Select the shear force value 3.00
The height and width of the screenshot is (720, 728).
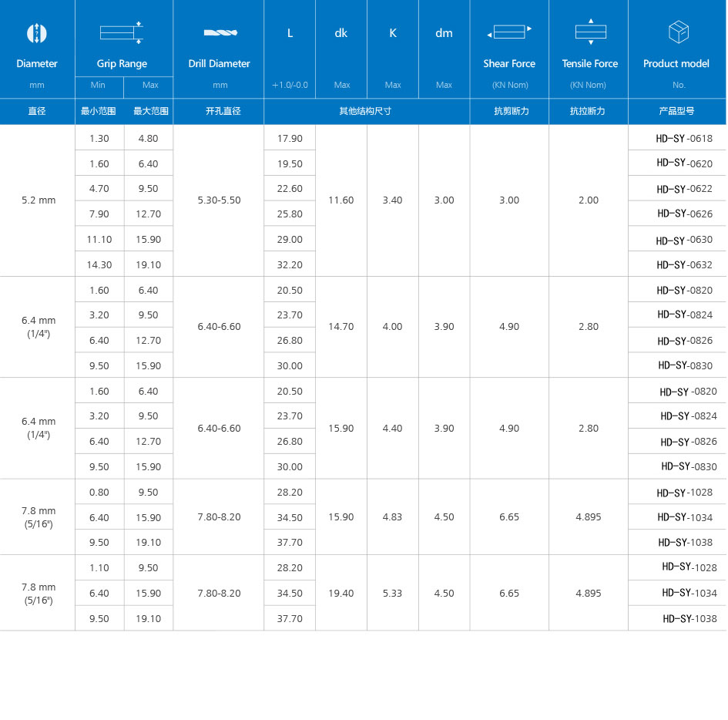point(509,200)
